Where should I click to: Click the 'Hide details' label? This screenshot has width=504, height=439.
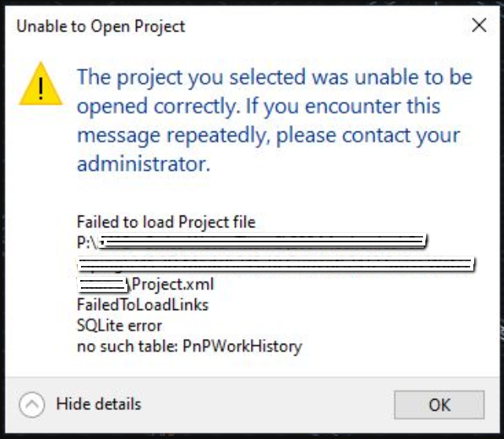coord(98,404)
